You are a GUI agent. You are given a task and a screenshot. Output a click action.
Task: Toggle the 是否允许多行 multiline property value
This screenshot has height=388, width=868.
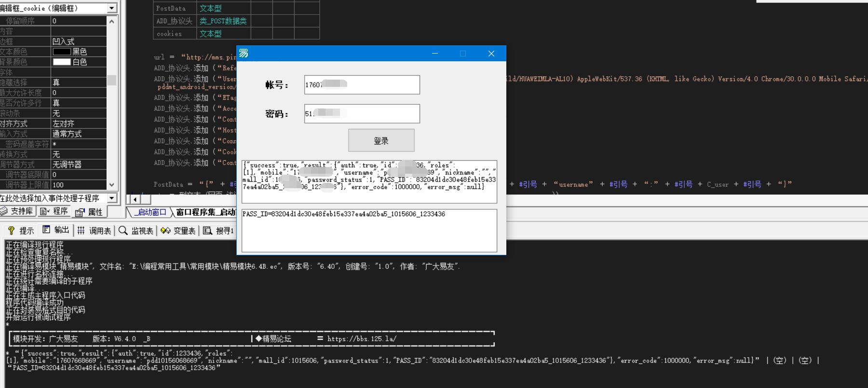(x=78, y=103)
